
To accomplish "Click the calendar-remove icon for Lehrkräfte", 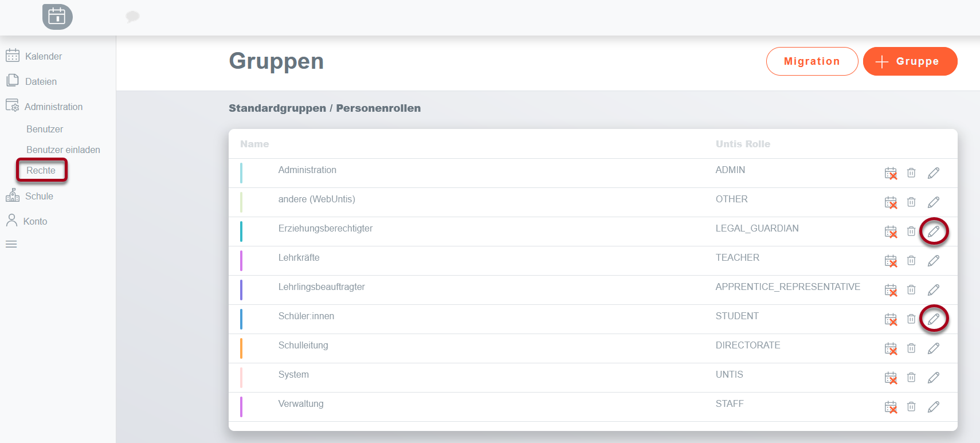I will [891, 261].
